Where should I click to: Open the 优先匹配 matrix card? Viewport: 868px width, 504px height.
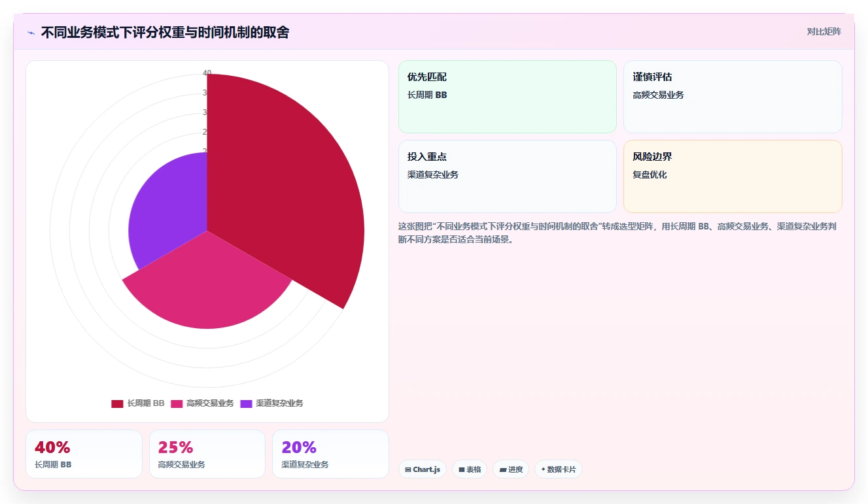click(507, 97)
